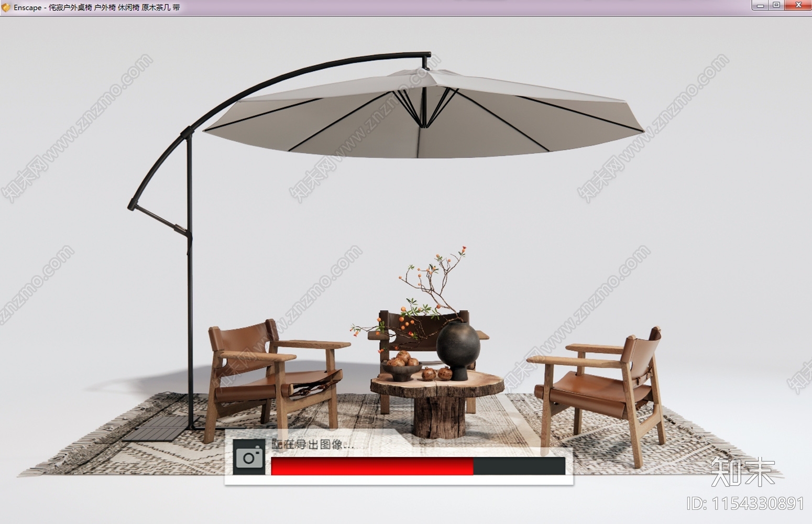Close the Enscape window

pyautogui.click(x=799, y=6)
